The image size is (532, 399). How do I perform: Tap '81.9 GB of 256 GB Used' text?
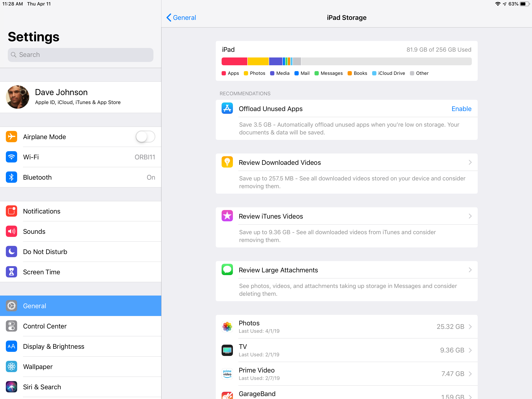click(x=439, y=49)
